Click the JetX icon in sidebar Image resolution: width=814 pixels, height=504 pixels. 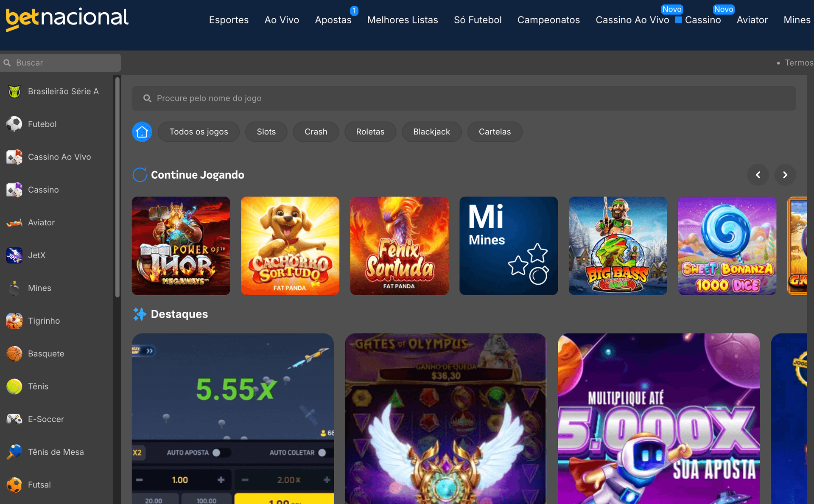[x=14, y=255]
